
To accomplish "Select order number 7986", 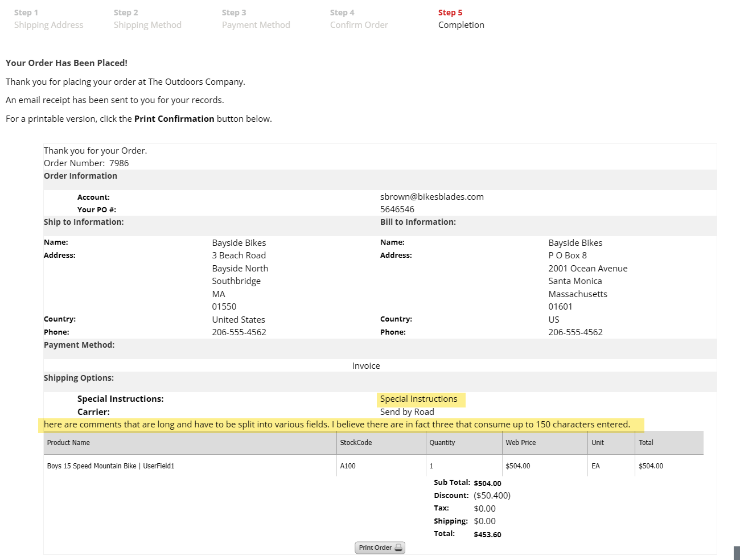I will pyautogui.click(x=119, y=163).
